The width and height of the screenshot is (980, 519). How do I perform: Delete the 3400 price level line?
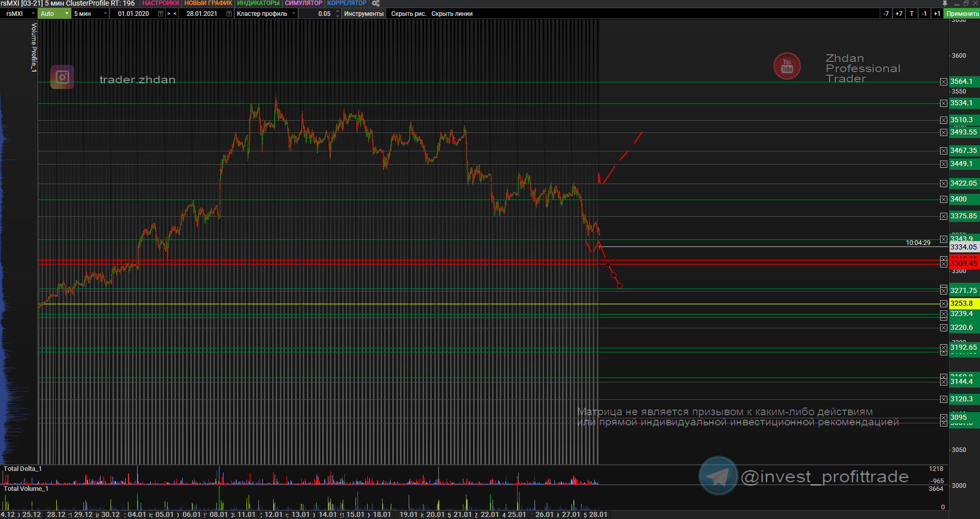pyautogui.click(x=944, y=199)
